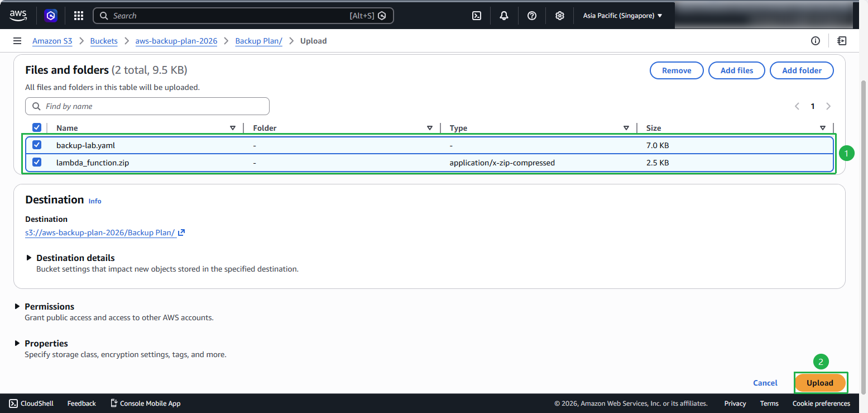Sort by the Folder column arrow

[x=430, y=128]
